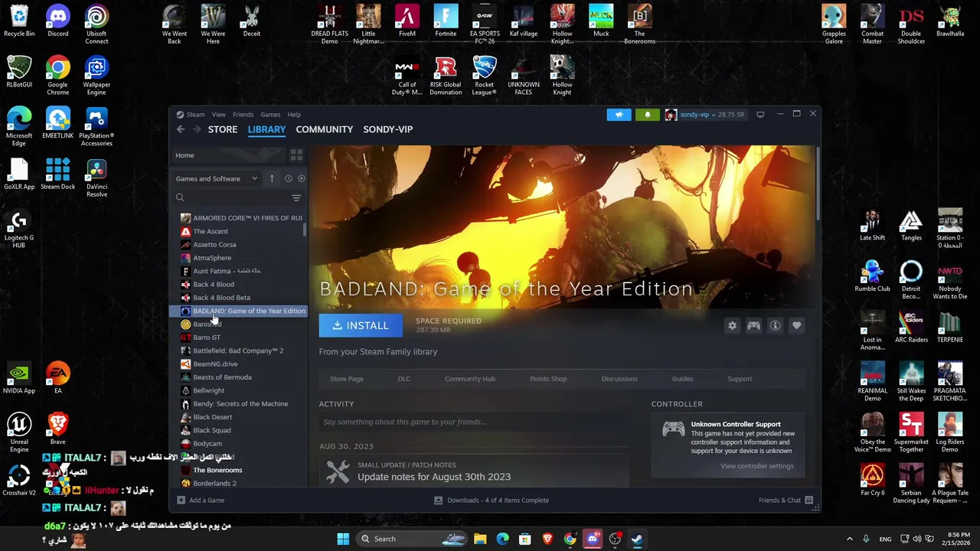Screen dimensions: 980x551
Task: Open Friends & Chat panel
Action: tap(786, 500)
